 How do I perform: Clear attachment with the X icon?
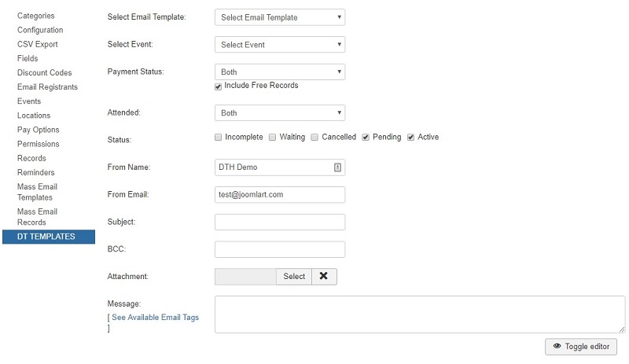tap(324, 276)
